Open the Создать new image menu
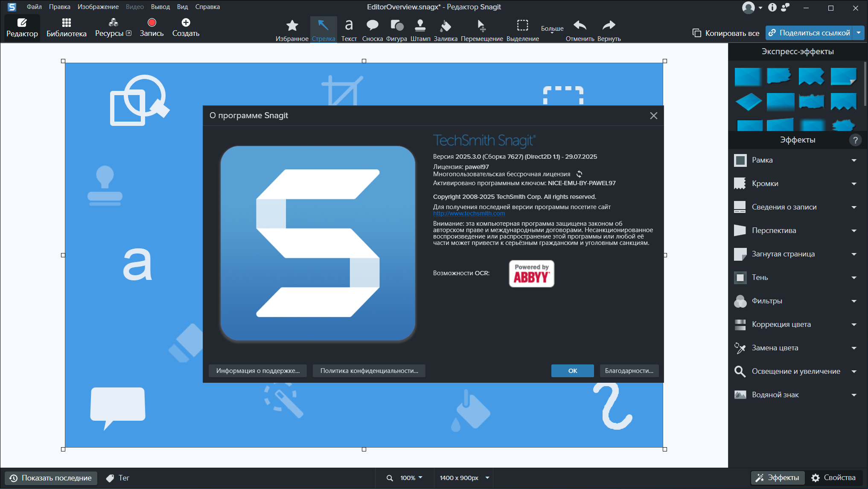The width and height of the screenshot is (868, 489). pos(186,27)
